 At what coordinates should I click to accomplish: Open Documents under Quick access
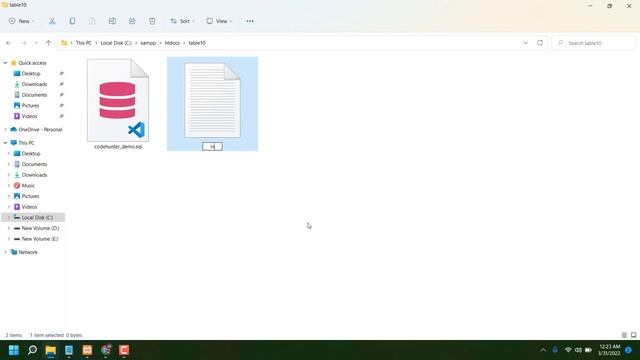34,95
